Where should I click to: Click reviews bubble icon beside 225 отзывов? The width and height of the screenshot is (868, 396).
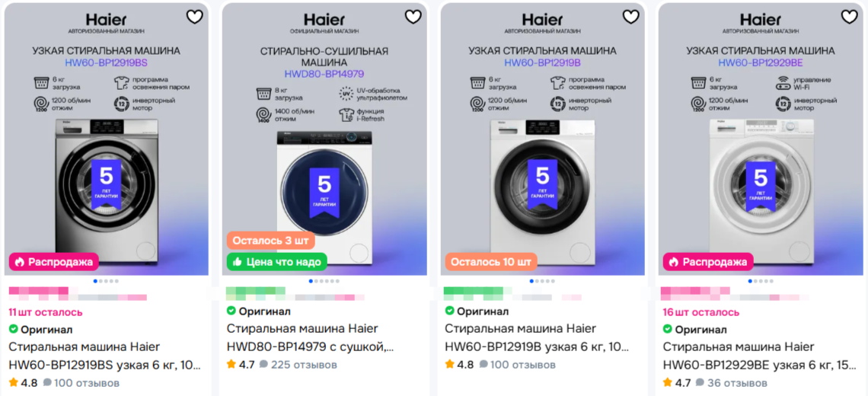coord(263,365)
